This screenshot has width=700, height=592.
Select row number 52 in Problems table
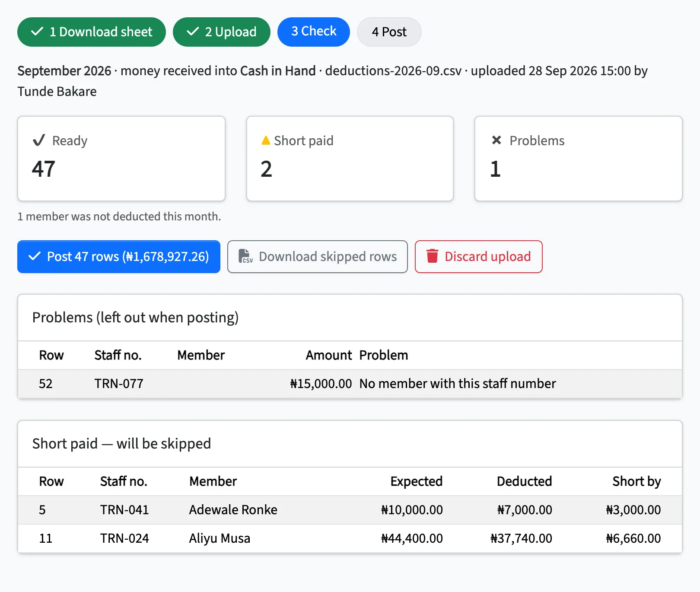(46, 384)
